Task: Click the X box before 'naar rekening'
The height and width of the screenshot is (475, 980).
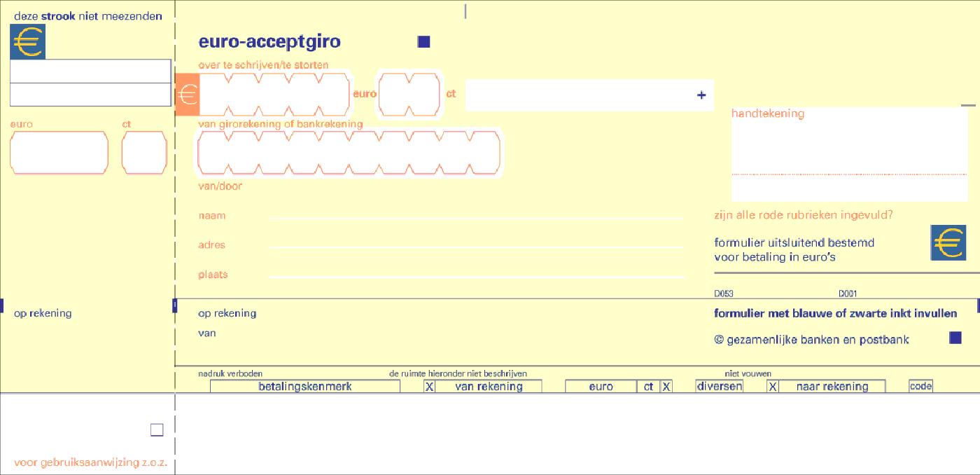Action: [x=773, y=386]
